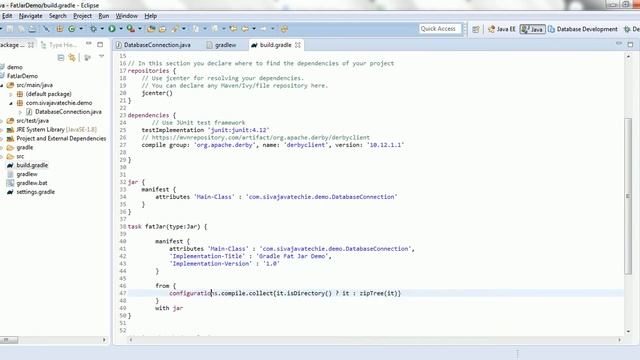Select the src/test/java folder
The image size is (640, 360).
coord(32,121)
